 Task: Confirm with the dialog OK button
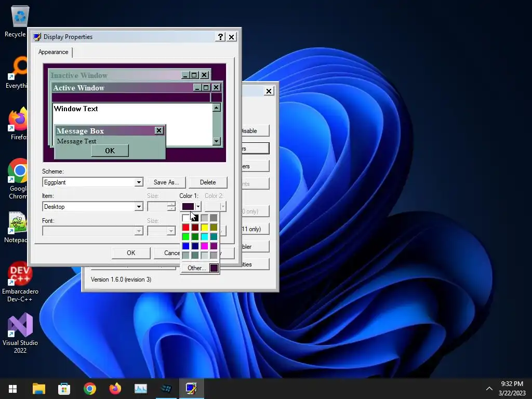point(131,253)
